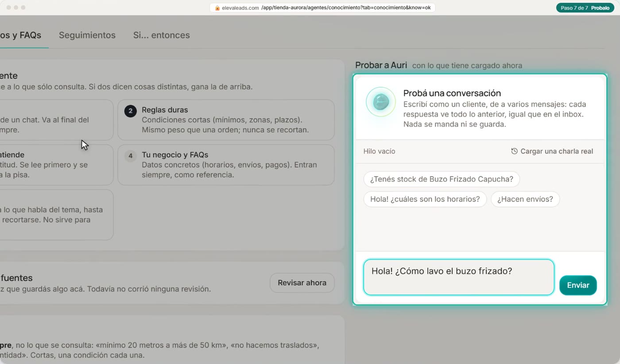Image resolution: width=620 pixels, height=364 pixels.
Task: Switch to the Si... entonces tab
Action: 161,35
